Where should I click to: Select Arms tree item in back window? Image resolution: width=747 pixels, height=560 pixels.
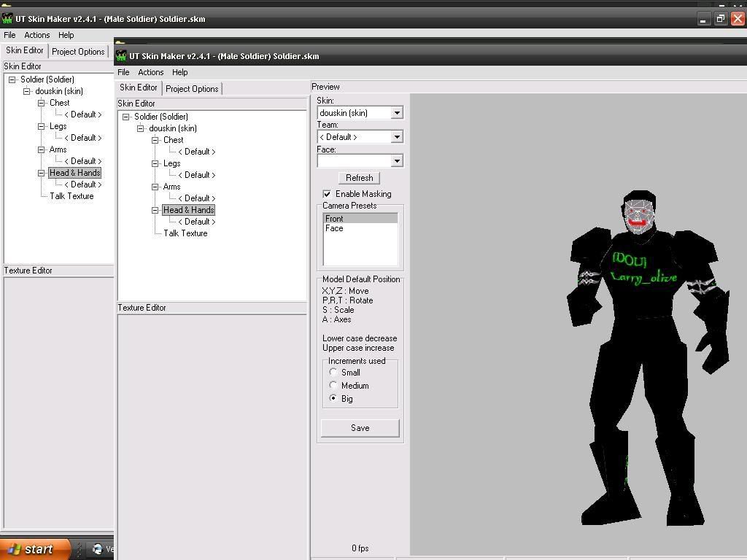coord(58,149)
